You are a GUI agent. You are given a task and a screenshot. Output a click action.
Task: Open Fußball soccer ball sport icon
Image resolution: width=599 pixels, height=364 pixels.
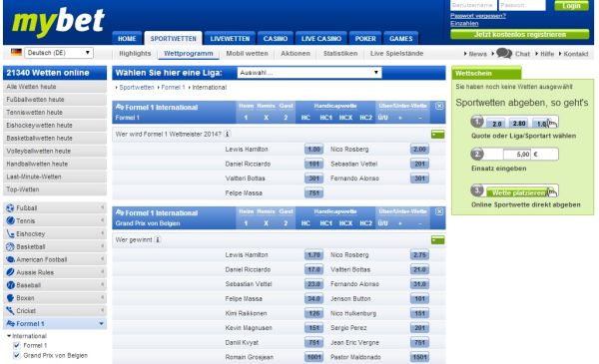[x=10, y=208]
